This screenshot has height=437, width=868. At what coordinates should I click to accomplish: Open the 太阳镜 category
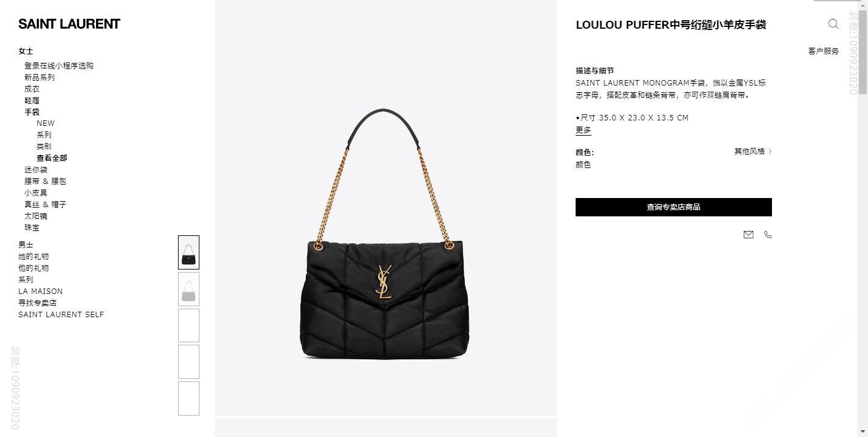pyautogui.click(x=35, y=216)
